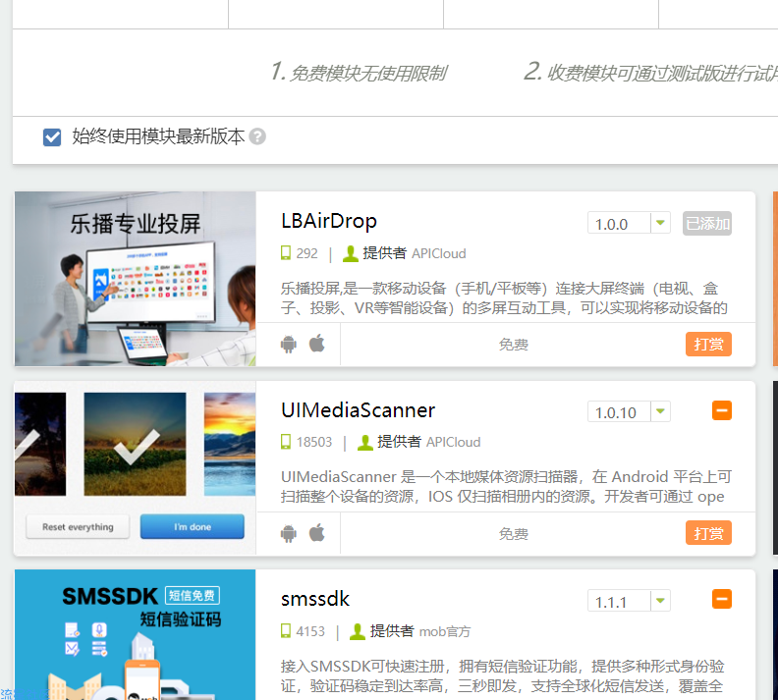Expand UIMediaScanner version dropdown arrow
The image size is (778, 700).
pyautogui.click(x=660, y=411)
